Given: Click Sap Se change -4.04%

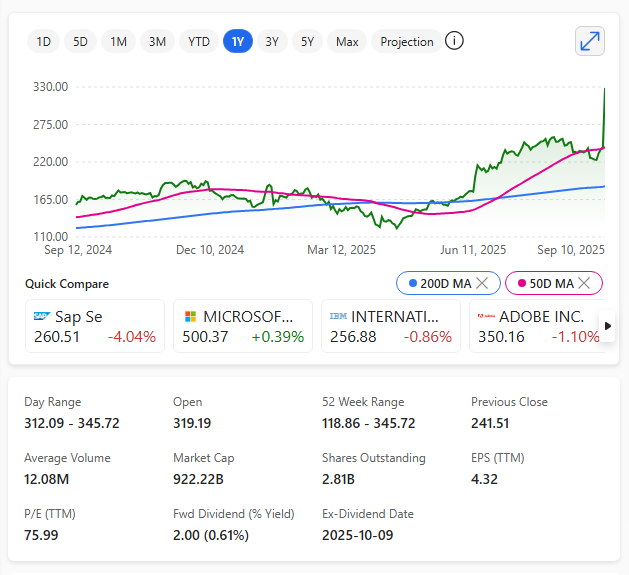Looking at the screenshot, I should (x=132, y=337).
